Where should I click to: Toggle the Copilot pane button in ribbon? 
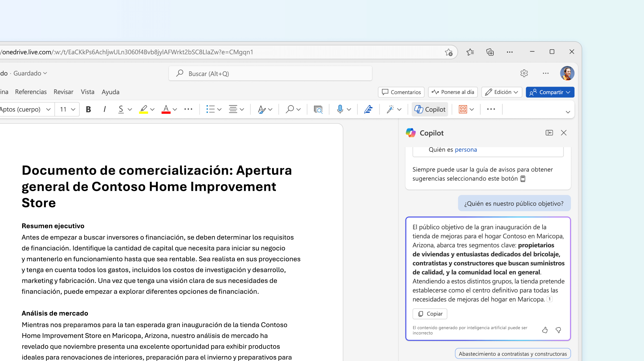tap(430, 109)
